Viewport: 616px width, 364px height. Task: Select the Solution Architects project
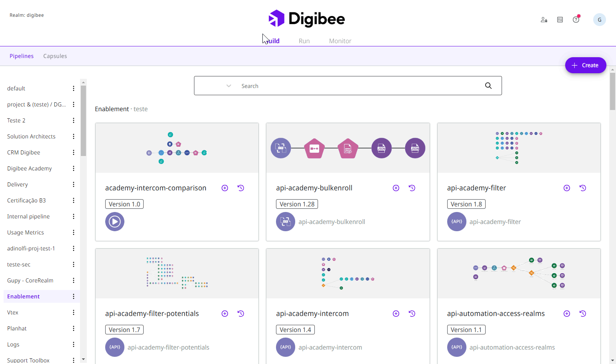click(31, 136)
